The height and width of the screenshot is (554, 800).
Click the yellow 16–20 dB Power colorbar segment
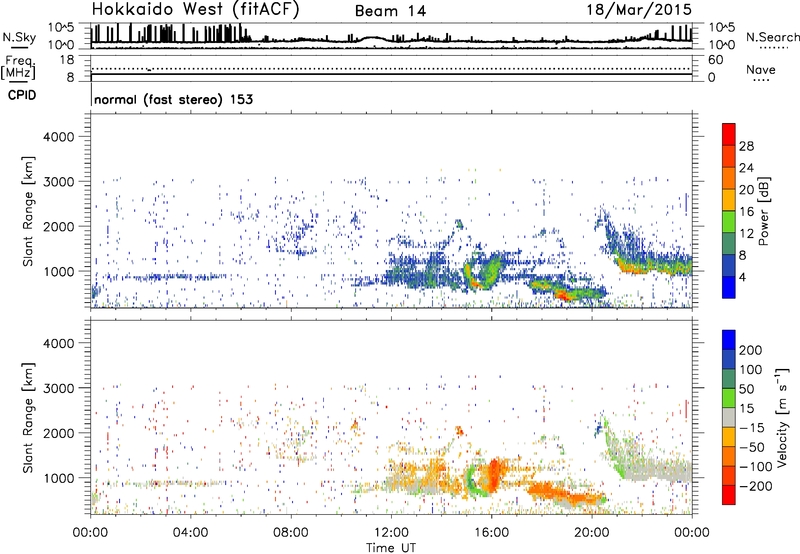pos(729,200)
